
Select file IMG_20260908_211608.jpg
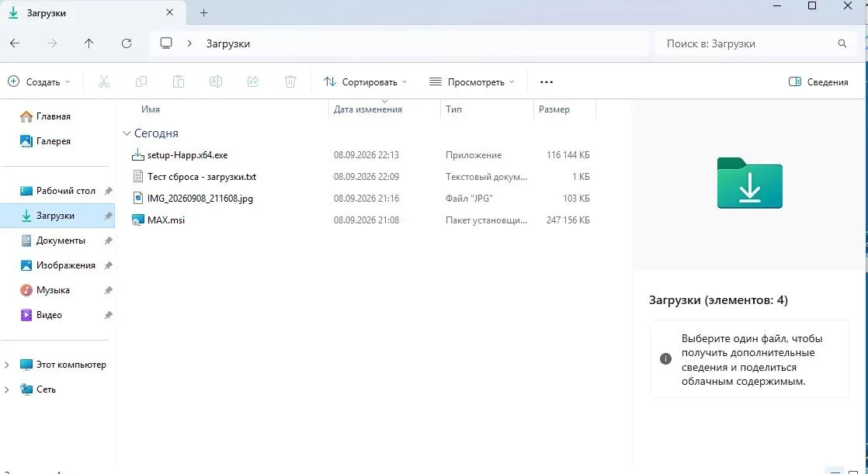click(200, 199)
